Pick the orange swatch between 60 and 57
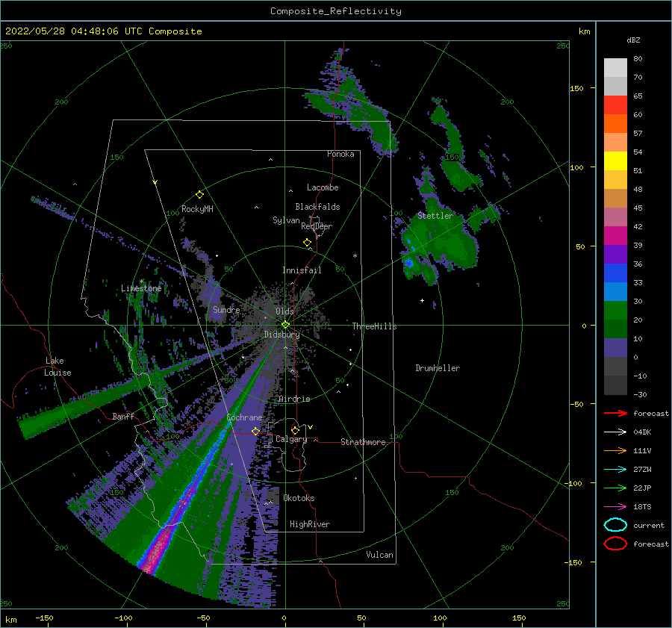This screenshot has height=628, width=672. pos(615,124)
